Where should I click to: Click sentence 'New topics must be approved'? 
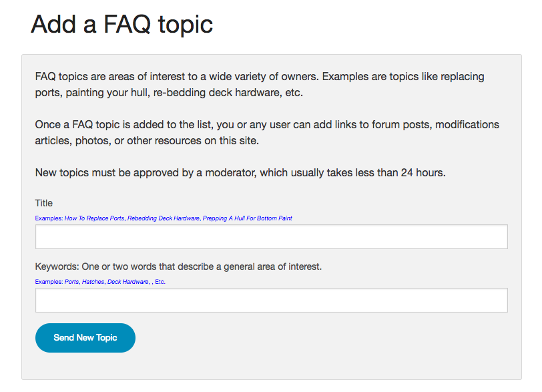[240, 172]
